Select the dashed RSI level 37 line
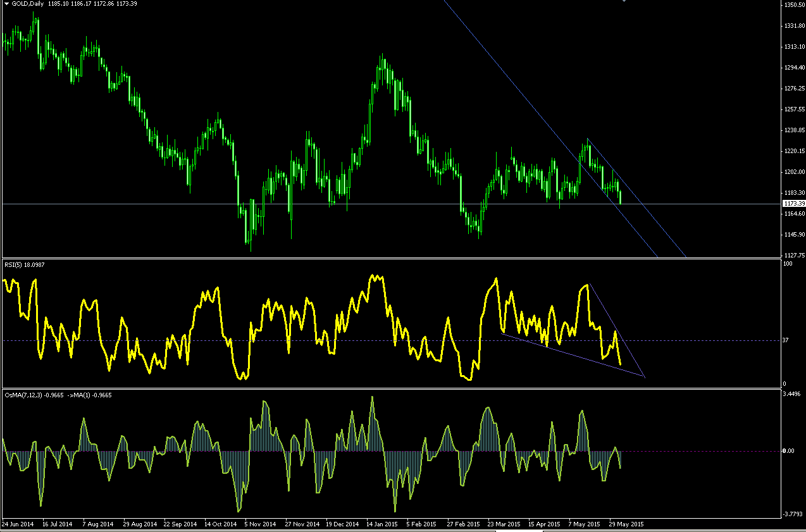This screenshot has width=806, height=532. pyautogui.click(x=391, y=340)
